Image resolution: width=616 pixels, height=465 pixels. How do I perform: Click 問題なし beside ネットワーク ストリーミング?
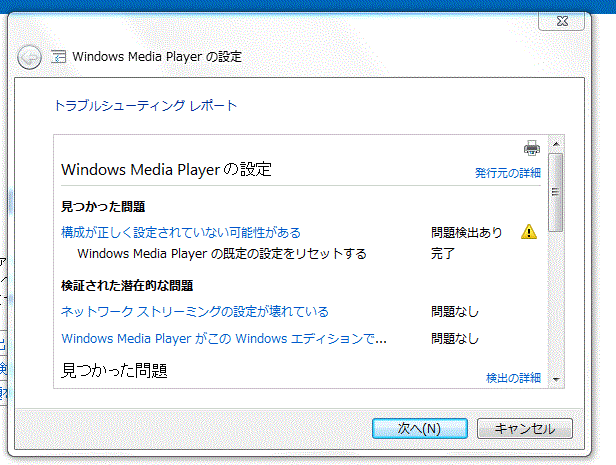pyautogui.click(x=455, y=311)
